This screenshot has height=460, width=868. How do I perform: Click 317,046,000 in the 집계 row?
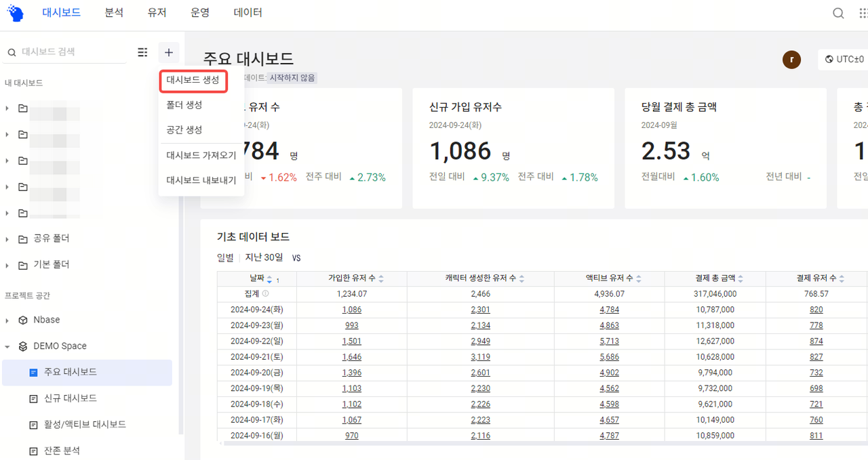715,294
